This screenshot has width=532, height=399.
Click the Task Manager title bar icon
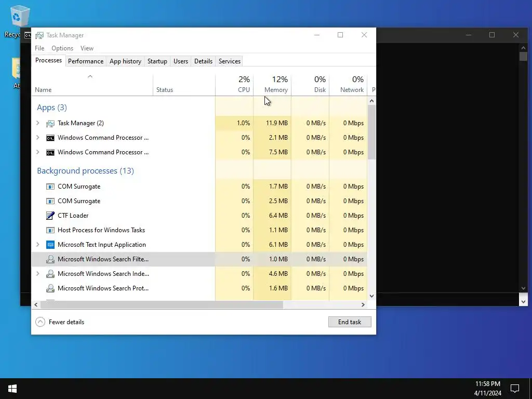[39, 35]
